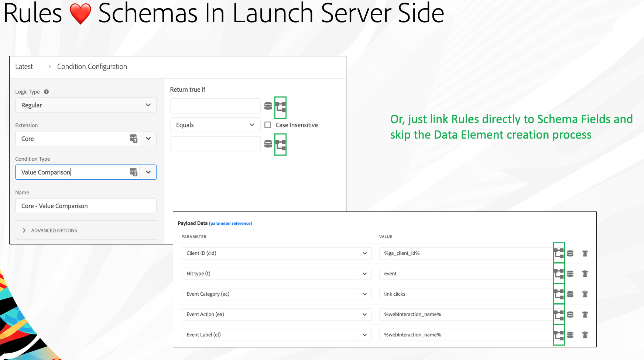Click catalog icon in Extension Core field
Image resolution: width=644 pixels, height=360 pixels.
pyautogui.click(x=134, y=139)
